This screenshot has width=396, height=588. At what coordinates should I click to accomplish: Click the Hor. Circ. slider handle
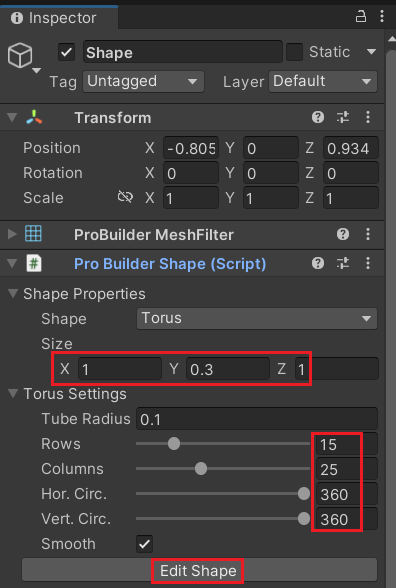pyautogui.click(x=304, y=494)
